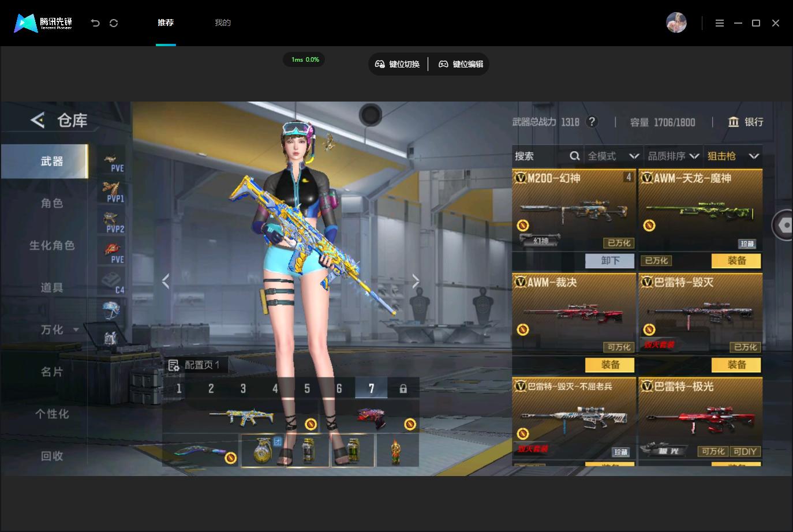The height and width of the screenshot is (532, 793).
Task: Click the pistol secondary weapon slot
Action: pos(371,417)
